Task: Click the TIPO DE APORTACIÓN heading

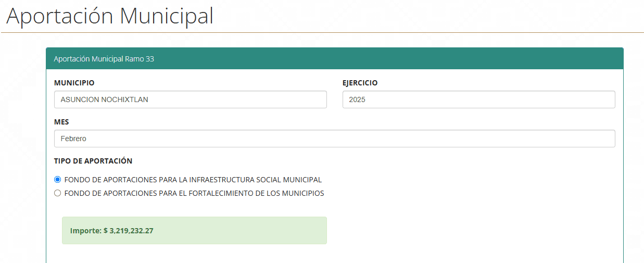Action: click(93, 161)
